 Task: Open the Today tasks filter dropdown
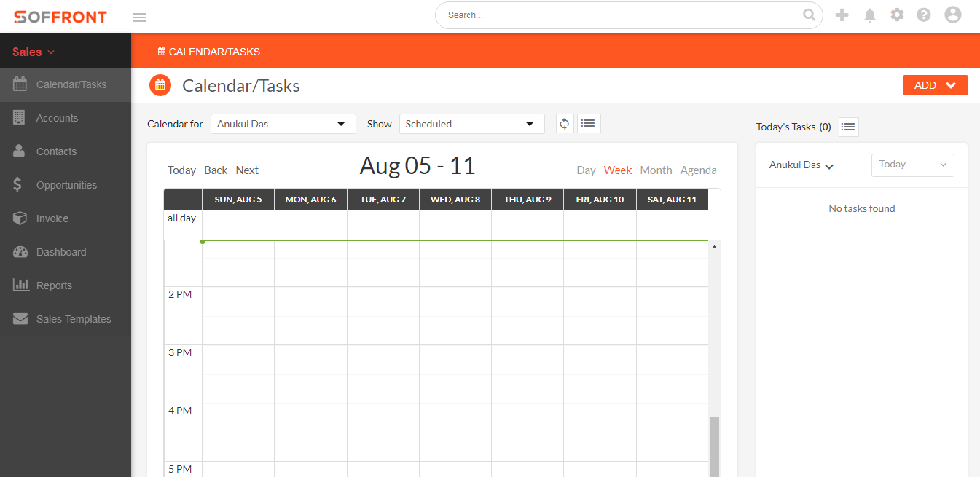912,165
